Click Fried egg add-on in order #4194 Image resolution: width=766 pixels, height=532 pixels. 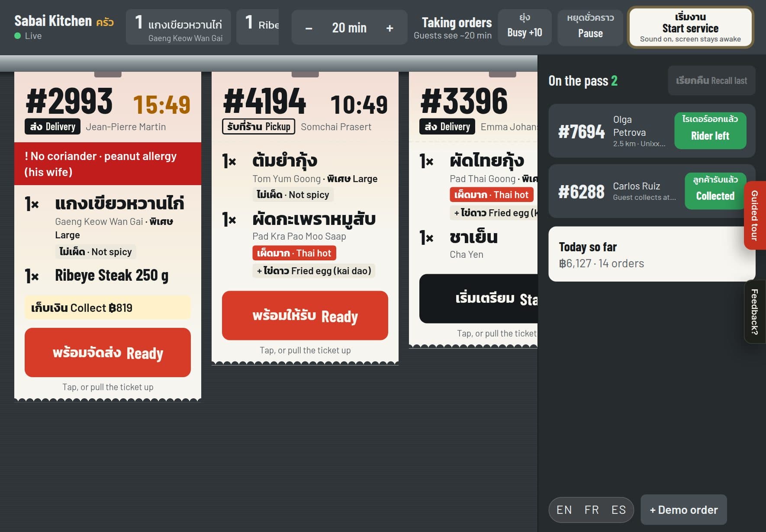314,271
